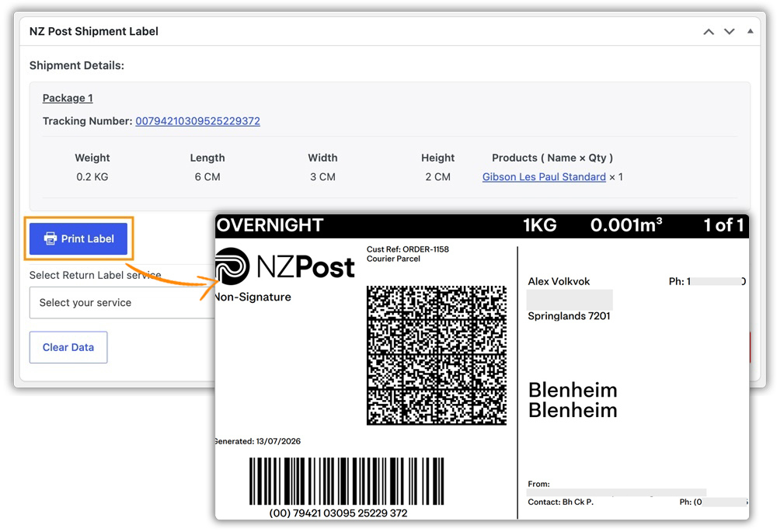The width and height of the screenshot is (777, 532).
Task: Click the Width value 3 CM
Action: [x=322, y=177]
